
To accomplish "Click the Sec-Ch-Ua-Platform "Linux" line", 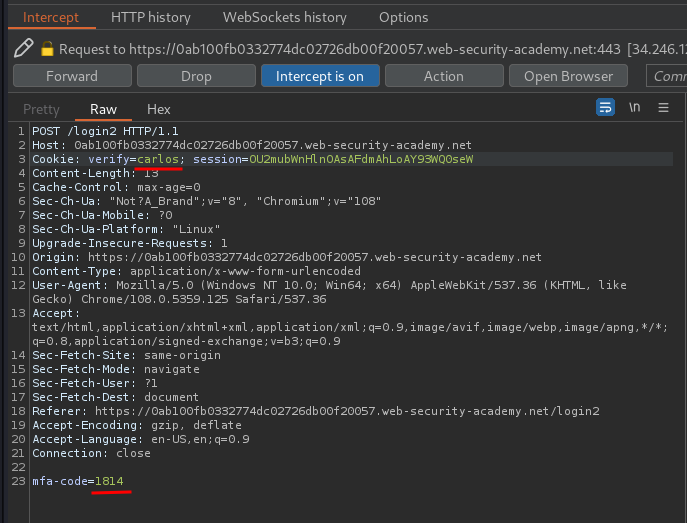I will click(126, 229).
